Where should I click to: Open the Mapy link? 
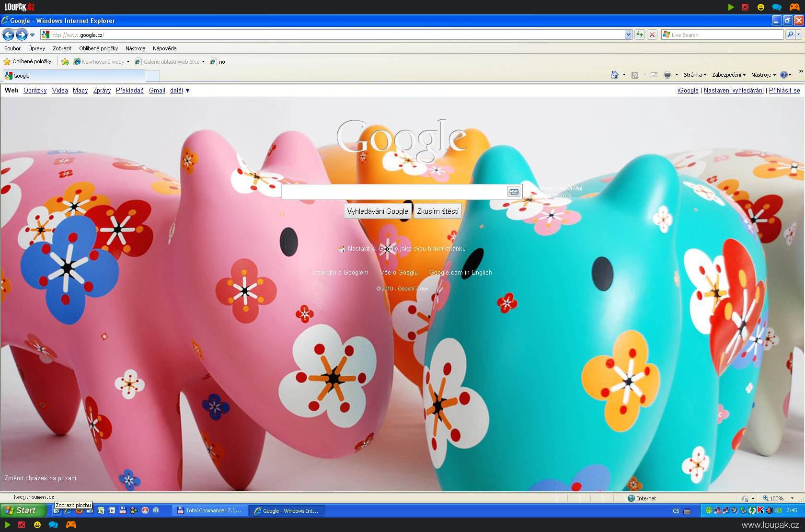[80, 90]
